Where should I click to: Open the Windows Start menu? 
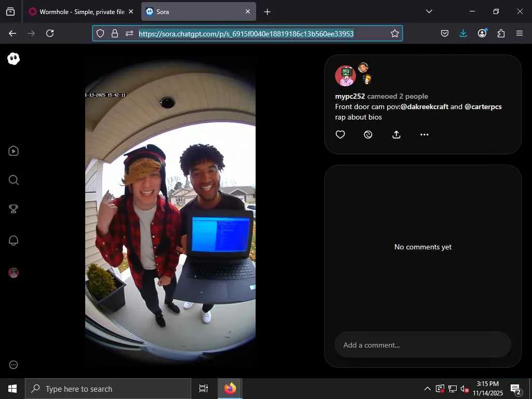12,389
